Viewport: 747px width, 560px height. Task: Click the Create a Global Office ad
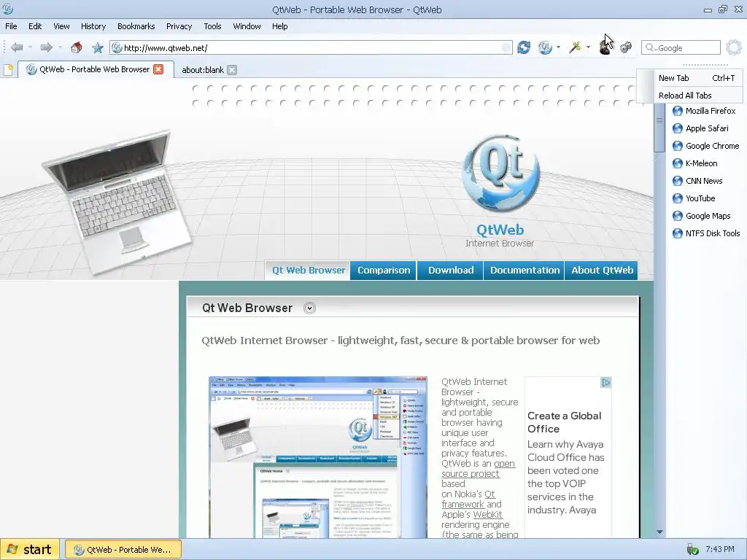568,457
